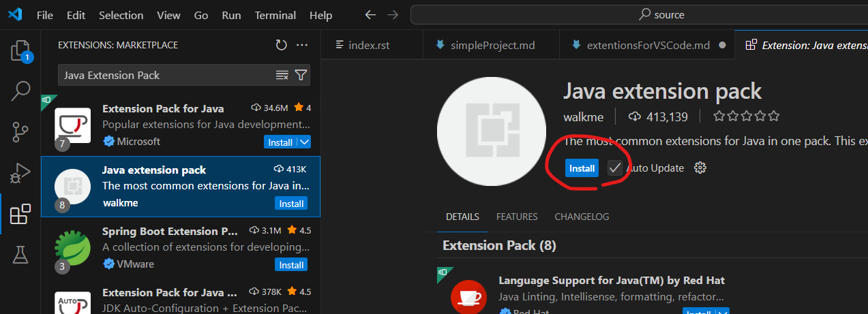Expand install dropdown for Extension Pack for Java
Screen dimensions: 868x314
click(x=304, y=142)
